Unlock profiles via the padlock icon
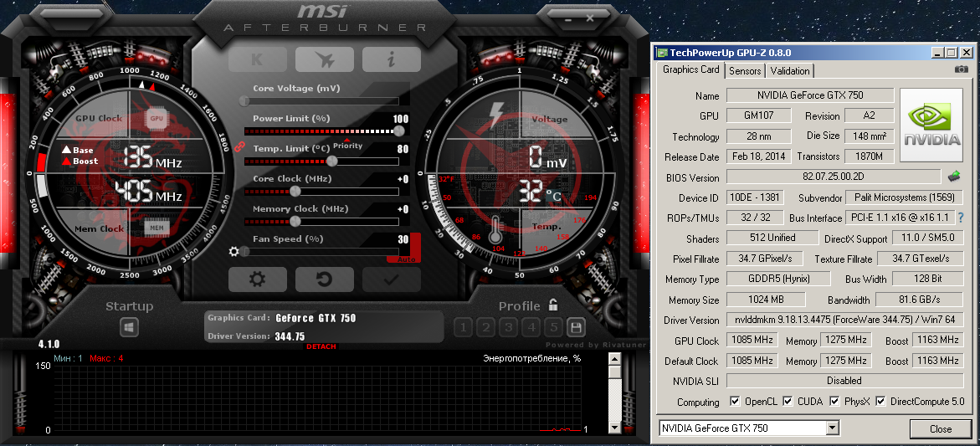The height and width of the screenshot is (446, 980). click(553, 305)
